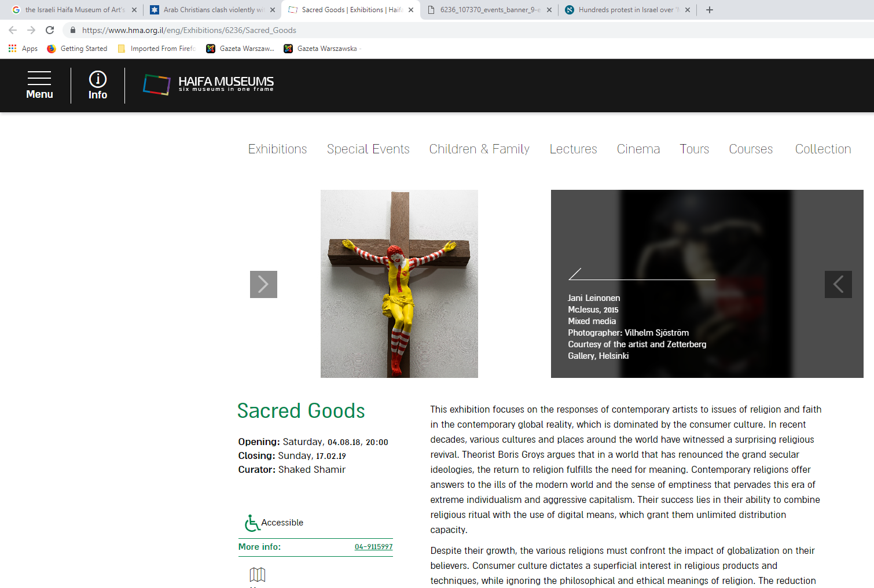The width and height of the screenshot is (874, 588).
Task: Click the McJesus crucifix artwork image
Action: click(399, 284)
